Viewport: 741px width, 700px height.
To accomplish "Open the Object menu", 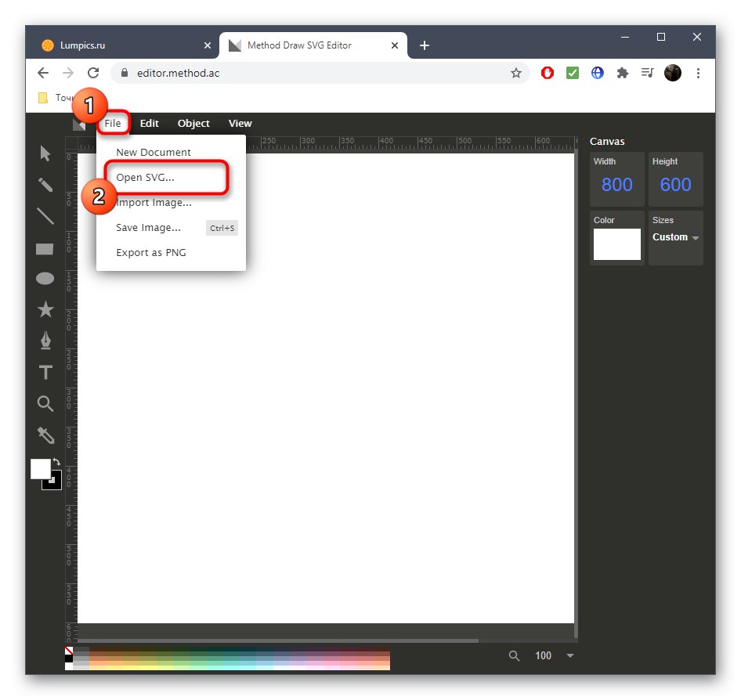I will (193, 123).
